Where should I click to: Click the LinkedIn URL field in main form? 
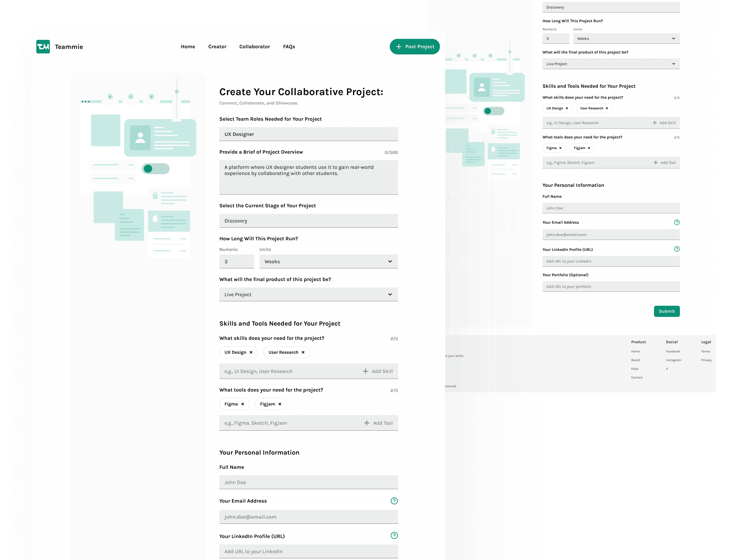pos(308,551)
